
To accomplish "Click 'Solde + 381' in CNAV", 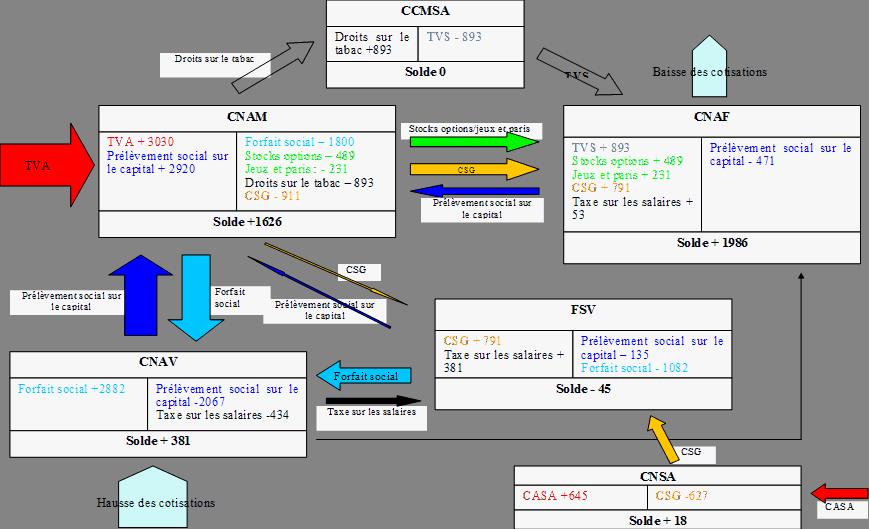I will coord(158,441).
